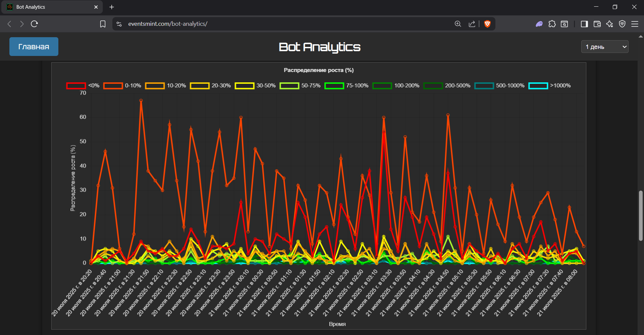This screenshot has width=644, height=335.
Task: Open the "1 день" period dropdown
Action: point(605,47)
